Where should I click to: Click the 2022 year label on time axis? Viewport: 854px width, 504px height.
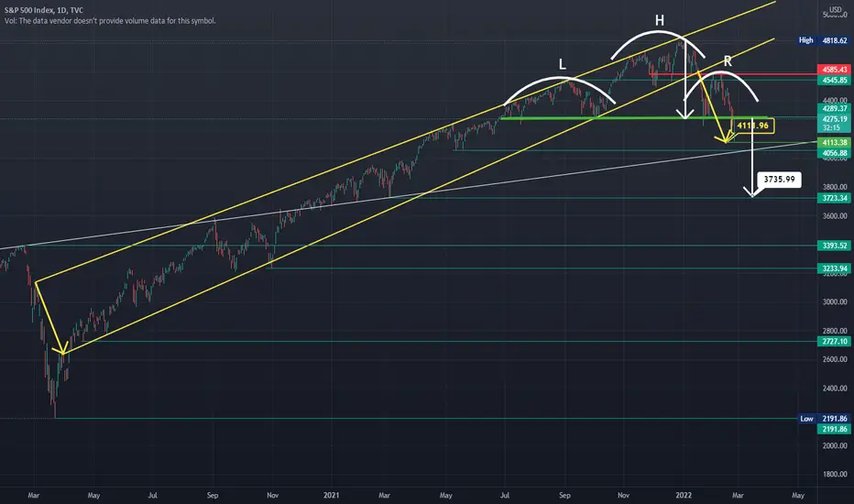684,495
